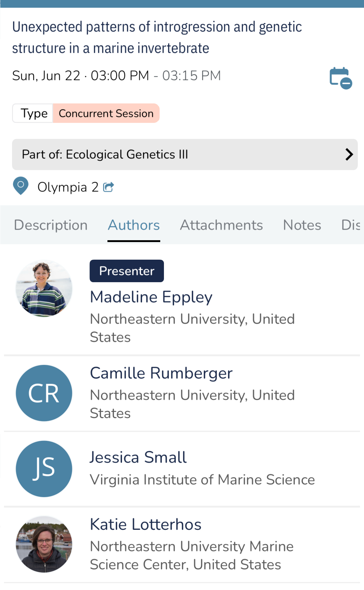Image resolution: width=364 pixels, height=590 pixels.
Task: Select the Authors tab
Action: [x=134, y=225]
